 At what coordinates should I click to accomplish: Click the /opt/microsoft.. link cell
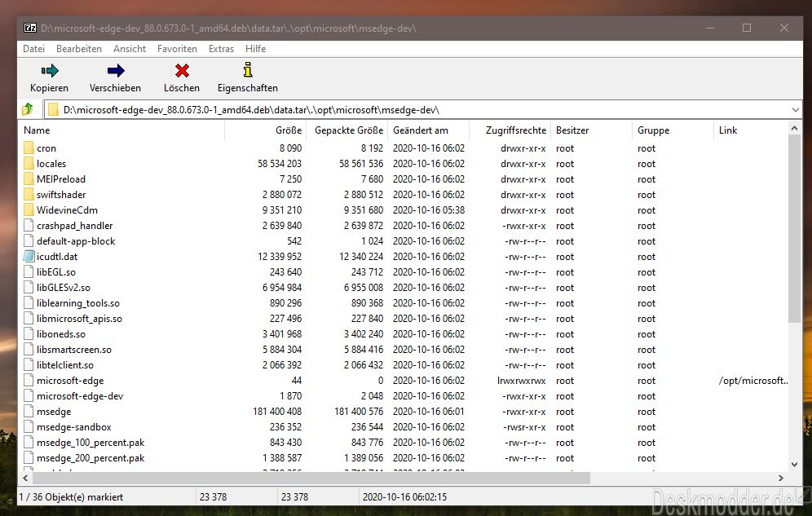click(753, 381)
